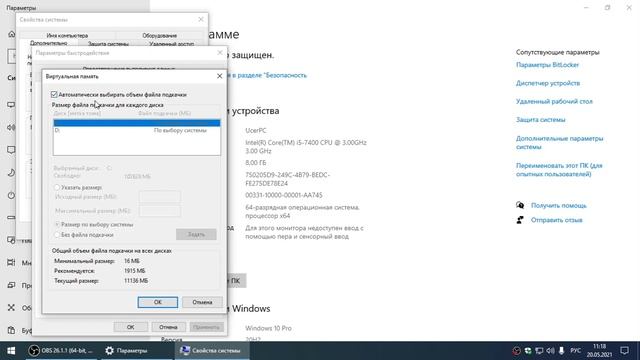The image size is (640, 360).
Task: Select 'Размер по выбору системы' radio button
Action: [57, 224]
